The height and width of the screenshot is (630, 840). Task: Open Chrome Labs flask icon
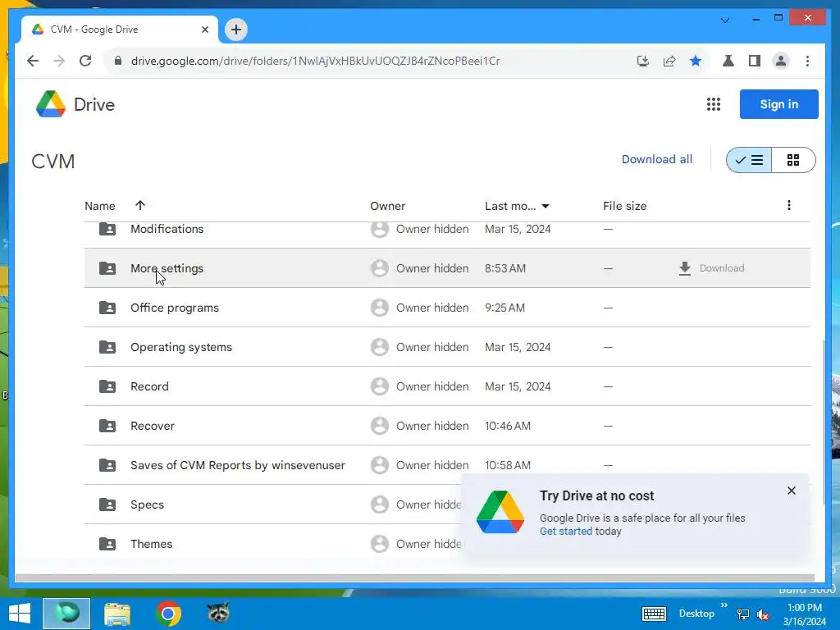tap(728, 61)
